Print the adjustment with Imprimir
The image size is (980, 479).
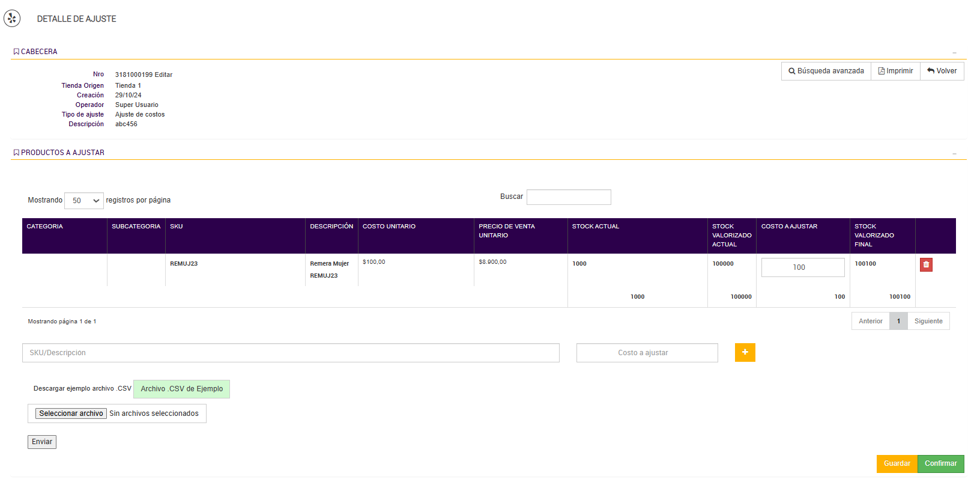[895, 71]
